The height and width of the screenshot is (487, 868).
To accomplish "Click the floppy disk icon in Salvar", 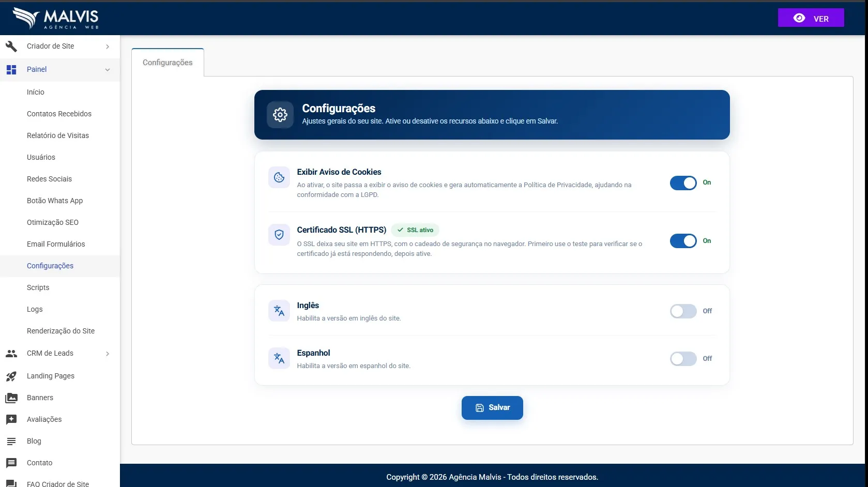I will coord(479,408).
